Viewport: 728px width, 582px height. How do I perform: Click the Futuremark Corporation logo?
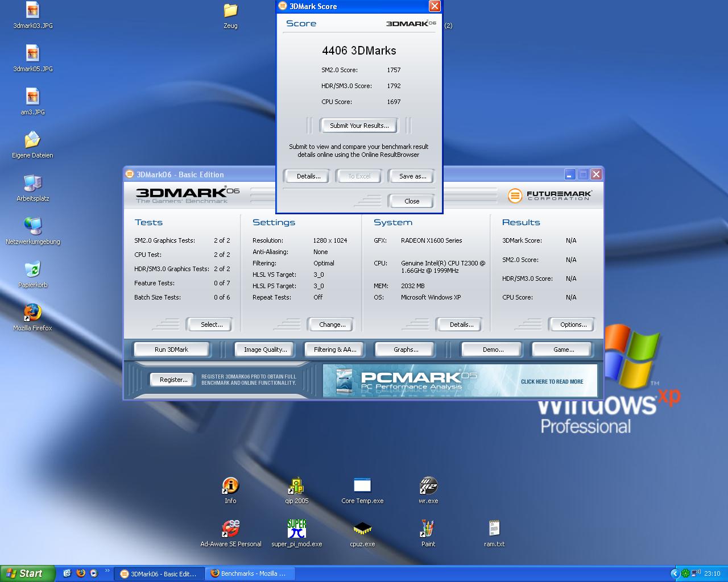[549, 196]
